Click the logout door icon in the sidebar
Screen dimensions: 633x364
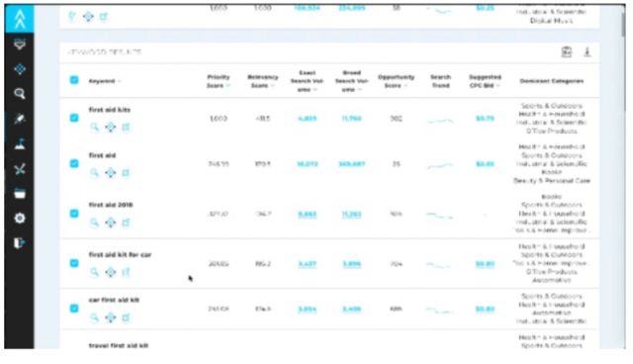click(20, 243)
